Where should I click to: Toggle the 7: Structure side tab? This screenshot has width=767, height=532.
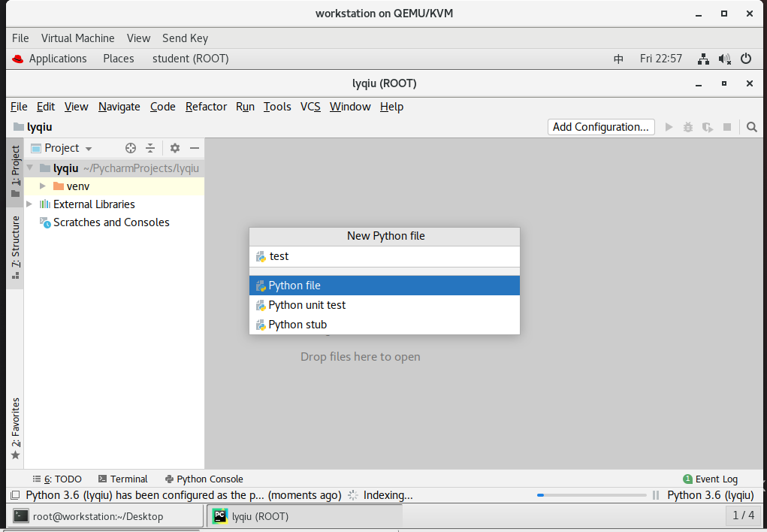(16, 248)
